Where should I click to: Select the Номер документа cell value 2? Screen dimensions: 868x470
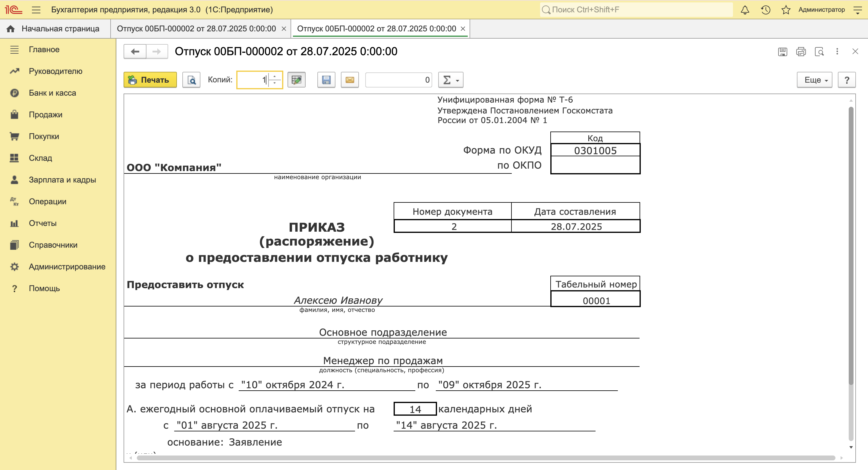pyautogui.click(x=453, y=227)
